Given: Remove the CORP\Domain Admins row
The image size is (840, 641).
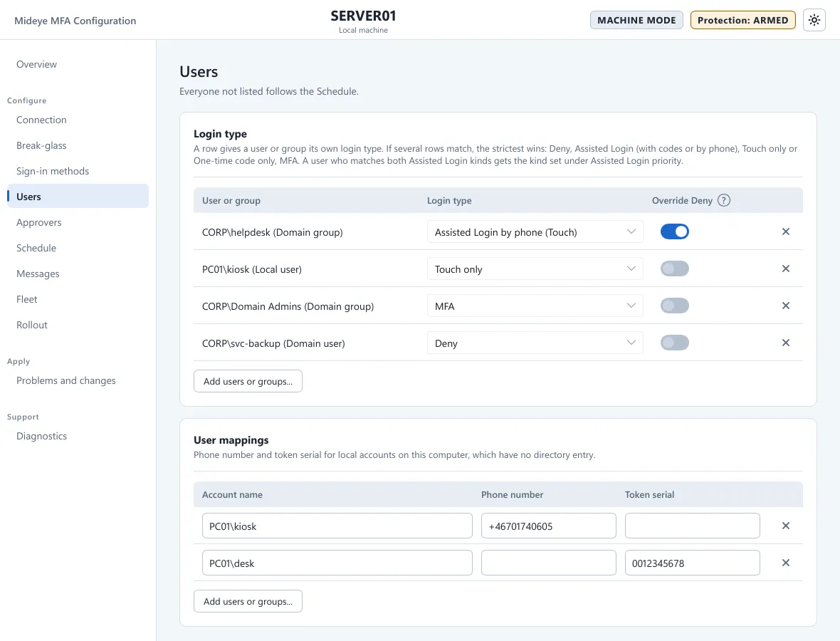Looking at the screenshot, I should (x=785, y=306).
